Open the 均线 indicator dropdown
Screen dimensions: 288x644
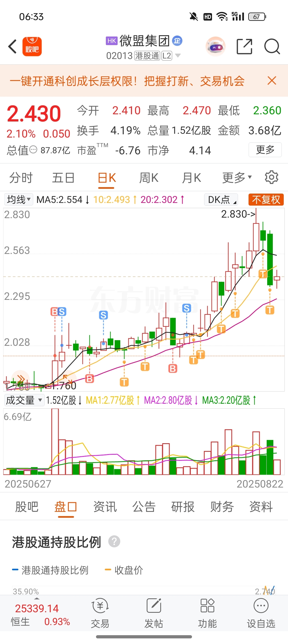[19, 199]
